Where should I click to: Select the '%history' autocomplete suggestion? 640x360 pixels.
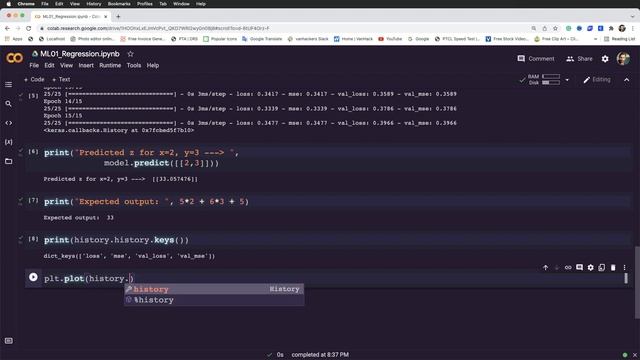pyautogui.click(x=214, y=300)
